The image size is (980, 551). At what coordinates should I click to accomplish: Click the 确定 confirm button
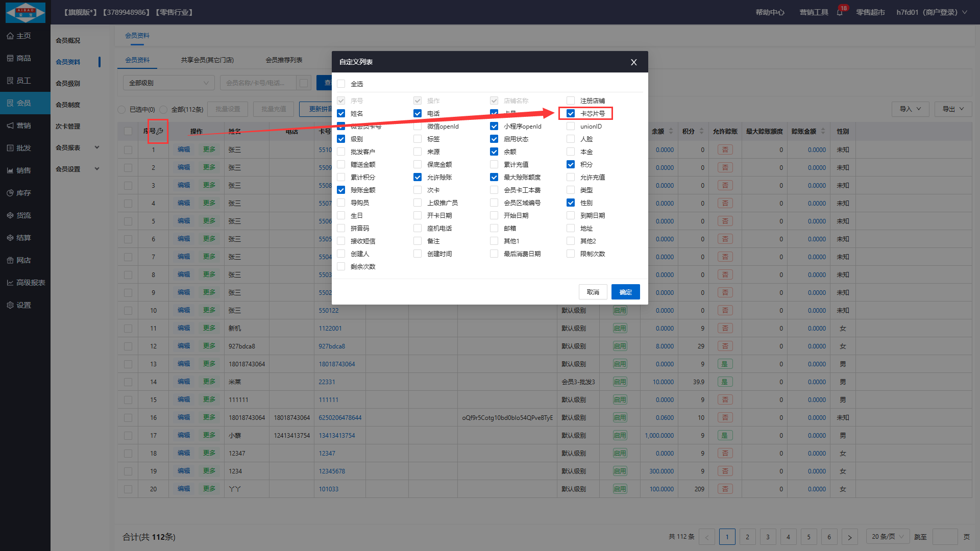coord(625,292)
